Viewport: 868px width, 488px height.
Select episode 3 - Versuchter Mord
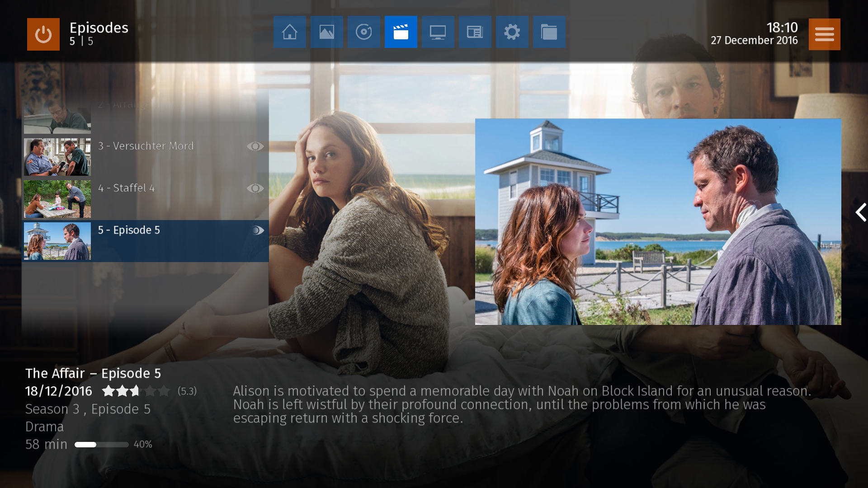(146, 157)
